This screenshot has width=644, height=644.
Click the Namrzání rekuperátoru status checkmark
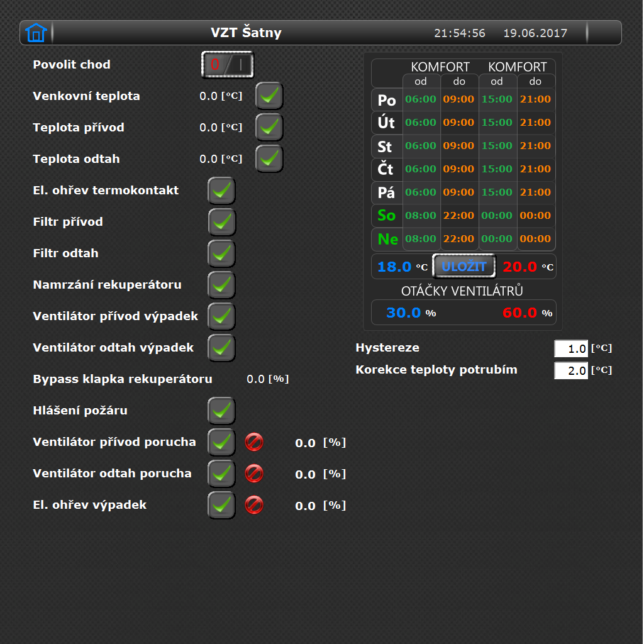pos(222,285)
